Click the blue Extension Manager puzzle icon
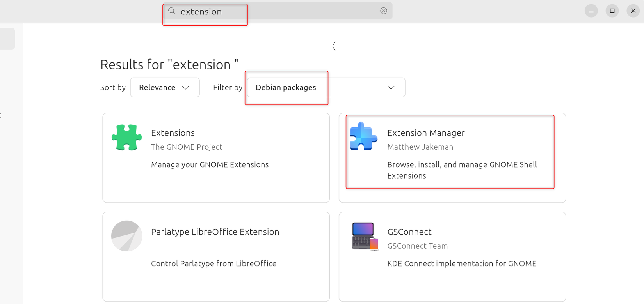 [363, 136]
